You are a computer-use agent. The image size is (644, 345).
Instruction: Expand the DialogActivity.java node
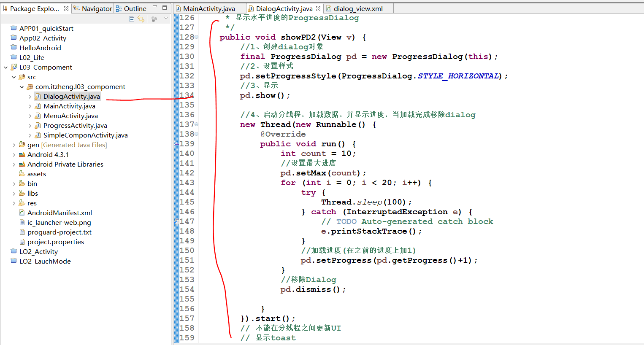point(30,96)
